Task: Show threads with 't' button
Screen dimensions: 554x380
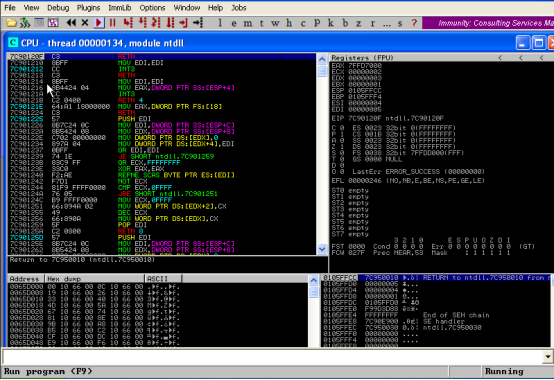Action: click(x=261, y=23)
